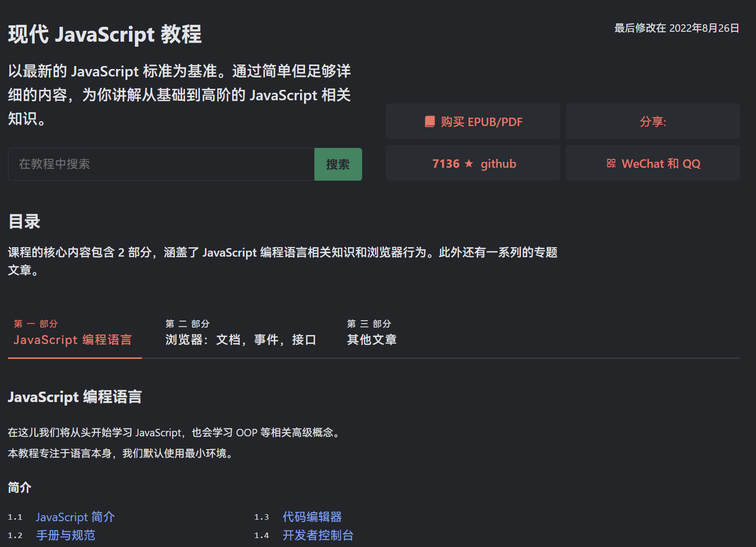Viewport: 756px width, 547px height.
Task: Click the QR code icon beside WeChat 和 QQ
Action: 611,163
